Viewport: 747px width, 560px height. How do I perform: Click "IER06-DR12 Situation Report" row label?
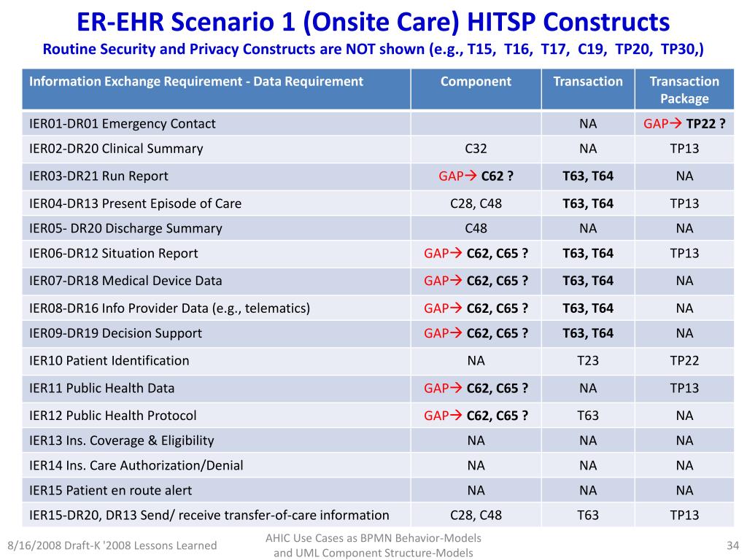click(x=113, y=253)
